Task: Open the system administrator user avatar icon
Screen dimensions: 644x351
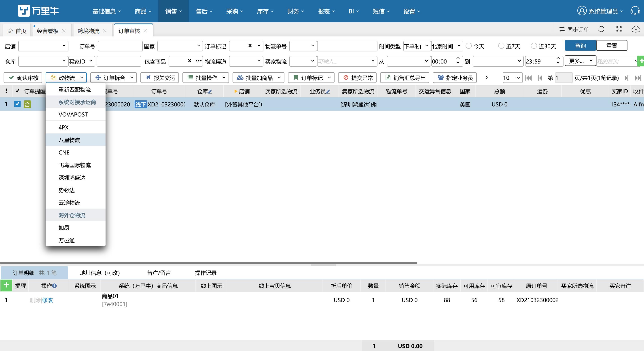Action: (582, 11)
